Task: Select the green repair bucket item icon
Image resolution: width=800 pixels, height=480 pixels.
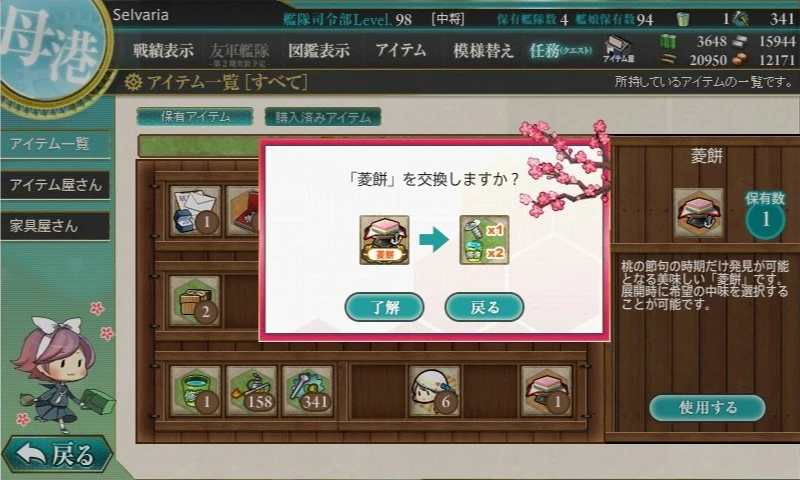Action: point(195,391)
